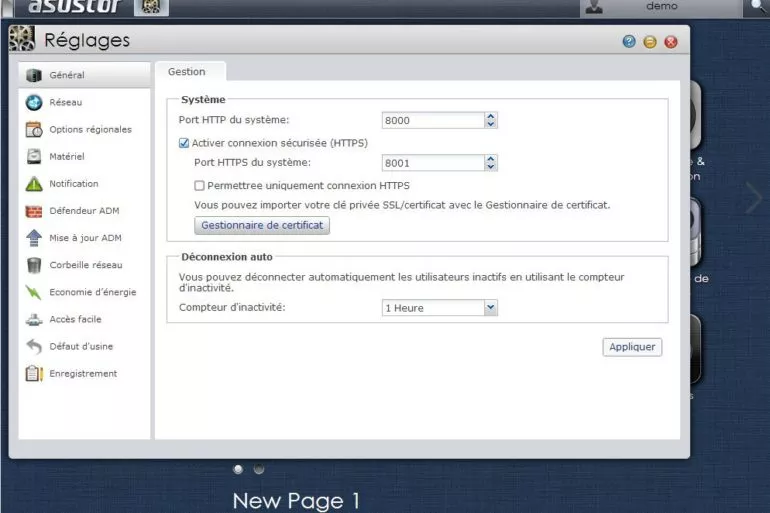
Task: Click the Notification warning triangle icon
Action: (34, 184)
